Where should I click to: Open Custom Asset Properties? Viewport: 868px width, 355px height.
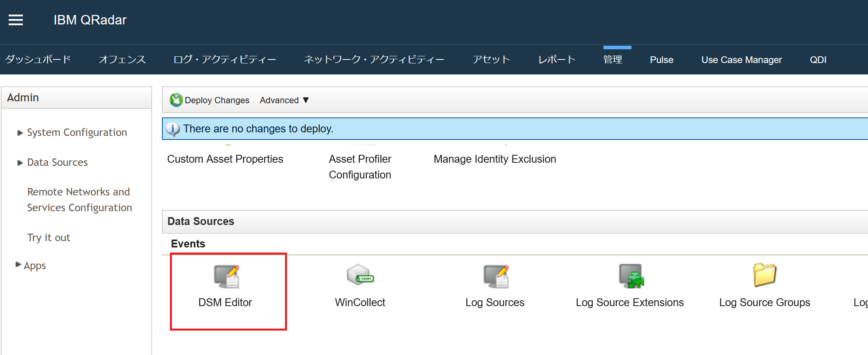[x=225, y=159]
